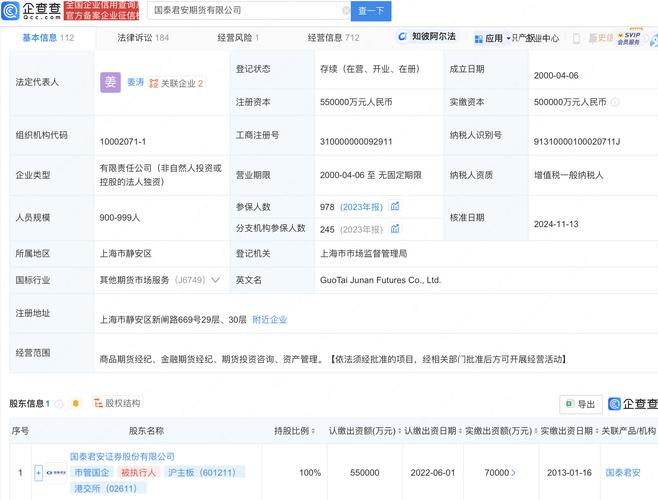This screenshot has height=500, width=658.
Task: Click the 国泰君安证券 shareholder logo thumbnail
Action: 56,473
